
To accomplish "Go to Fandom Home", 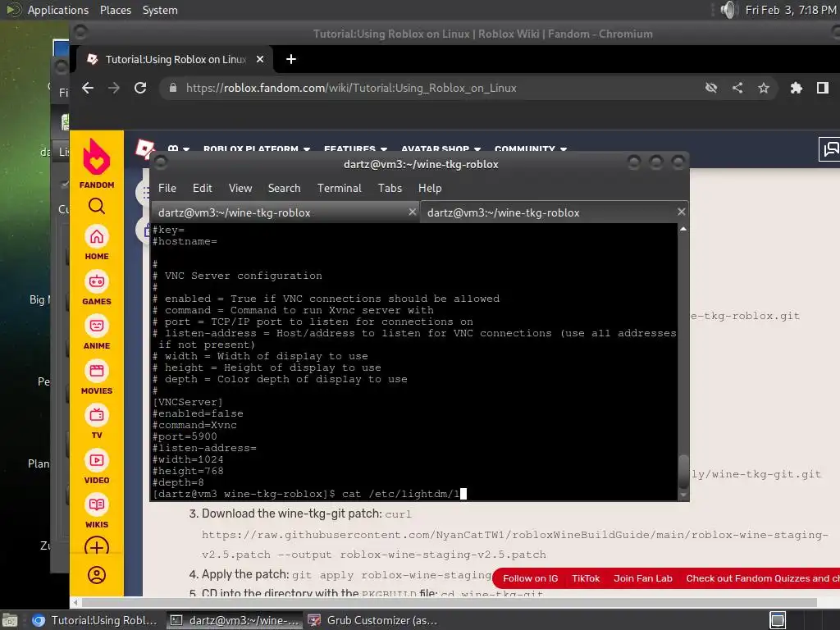I will point(97,243).
